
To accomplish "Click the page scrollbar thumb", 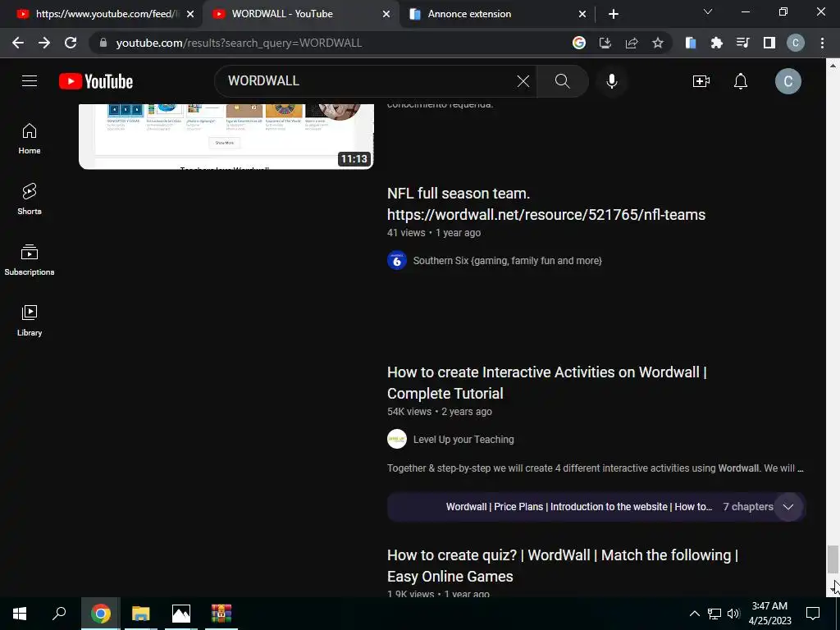I will click(832, 559).
